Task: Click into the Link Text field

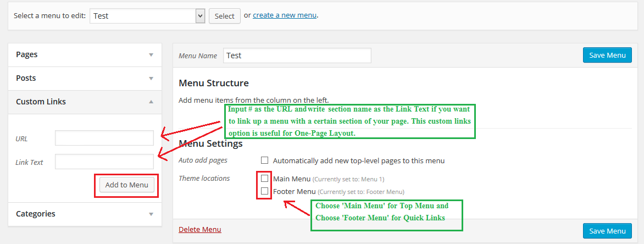Action: tap(104, 162)
